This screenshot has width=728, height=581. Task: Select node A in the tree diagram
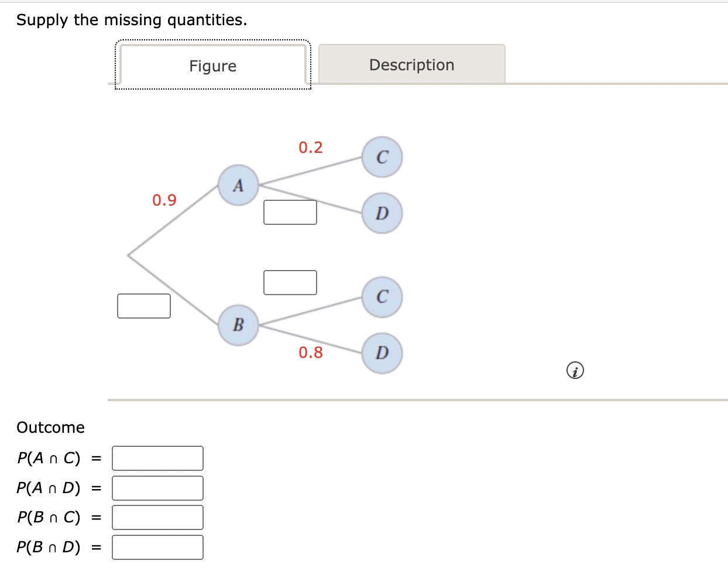tap(238, 185)
